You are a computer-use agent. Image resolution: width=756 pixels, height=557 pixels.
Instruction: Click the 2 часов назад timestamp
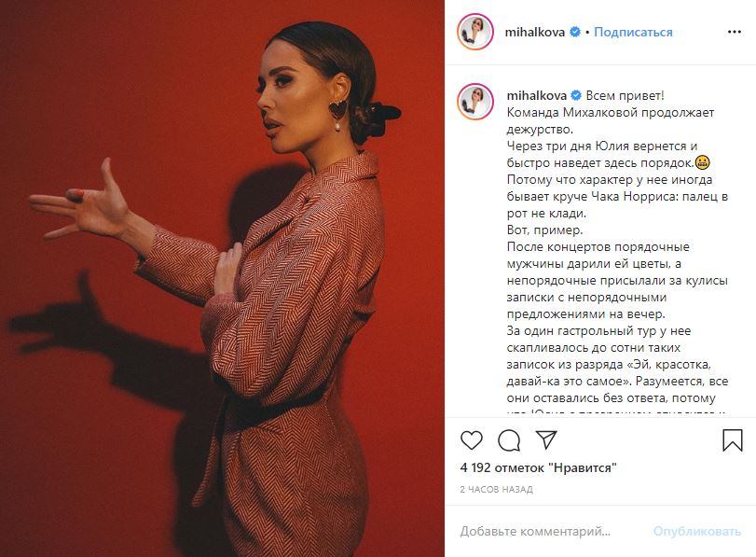[x=497, y=490]
